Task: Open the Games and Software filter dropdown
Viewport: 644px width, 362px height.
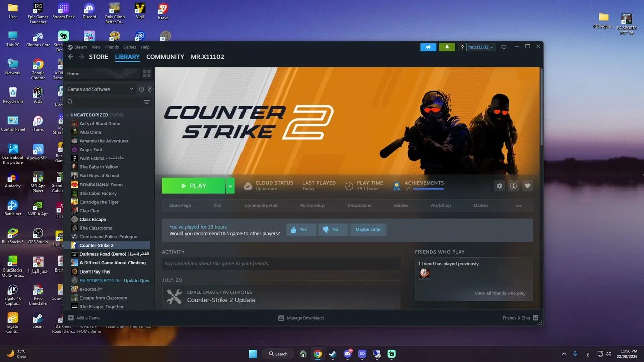Action: pos(101,89)
